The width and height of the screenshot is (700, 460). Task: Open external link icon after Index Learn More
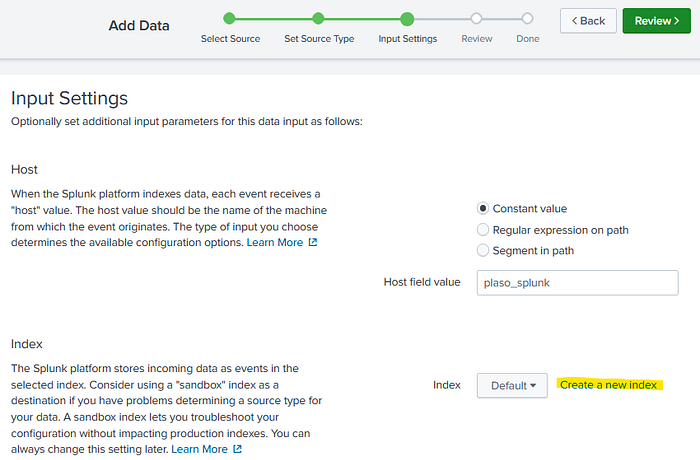(237, 450)
